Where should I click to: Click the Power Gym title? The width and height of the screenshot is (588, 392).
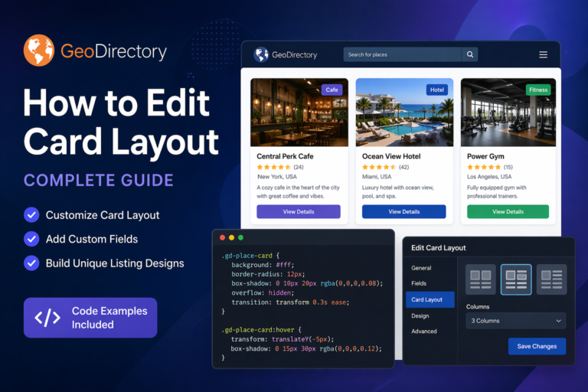coord(485,156)
